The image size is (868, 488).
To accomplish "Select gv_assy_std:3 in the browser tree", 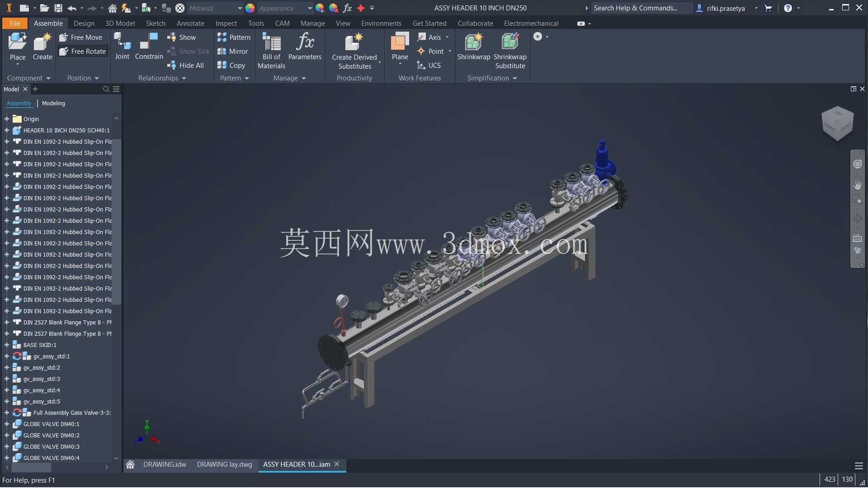I will click(42, 379).
